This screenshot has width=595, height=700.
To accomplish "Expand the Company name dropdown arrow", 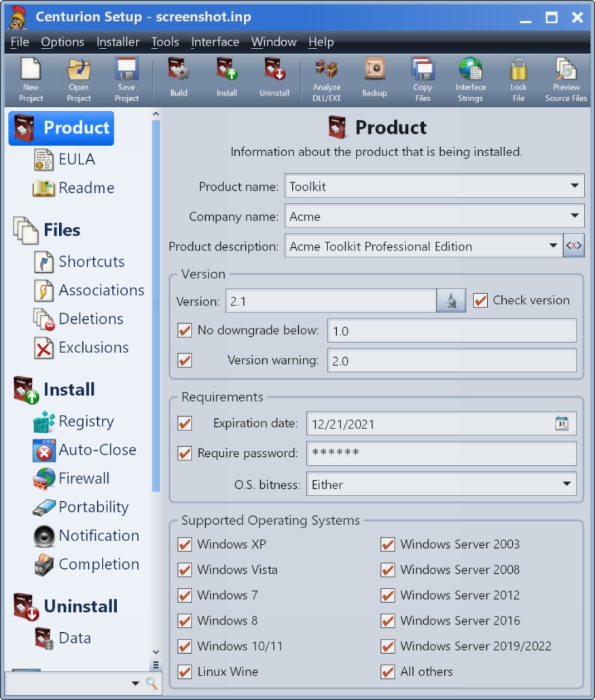I will click(x=575, y=216).
